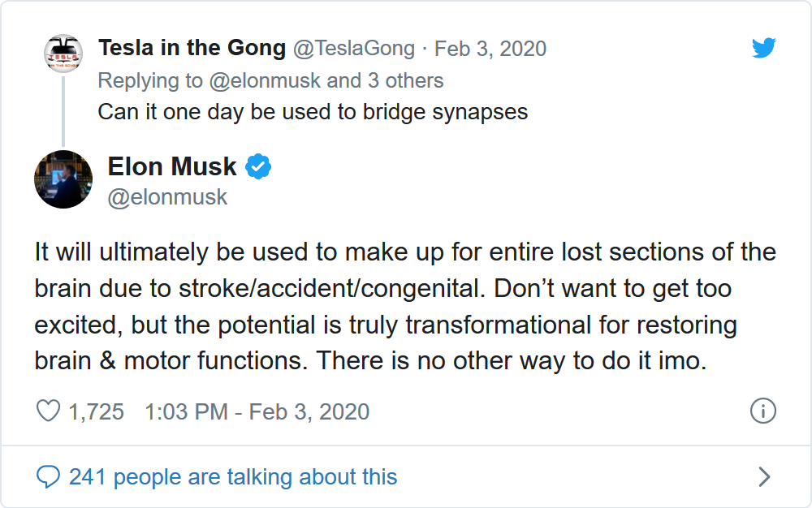Viewport: 812px width, 508px height.
Task: Open the Tesla in the Gong display name
Action: [x=192, y=49]
